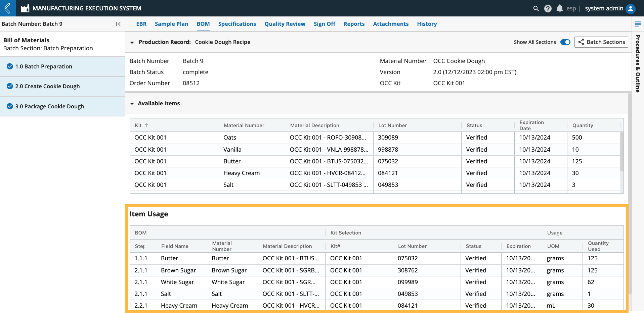Click the esp language link

(571, 8)
